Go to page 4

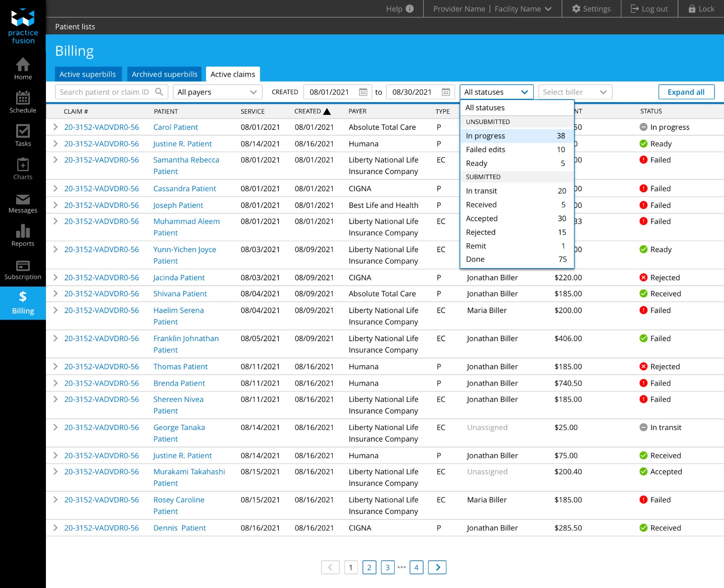(416, 567)
